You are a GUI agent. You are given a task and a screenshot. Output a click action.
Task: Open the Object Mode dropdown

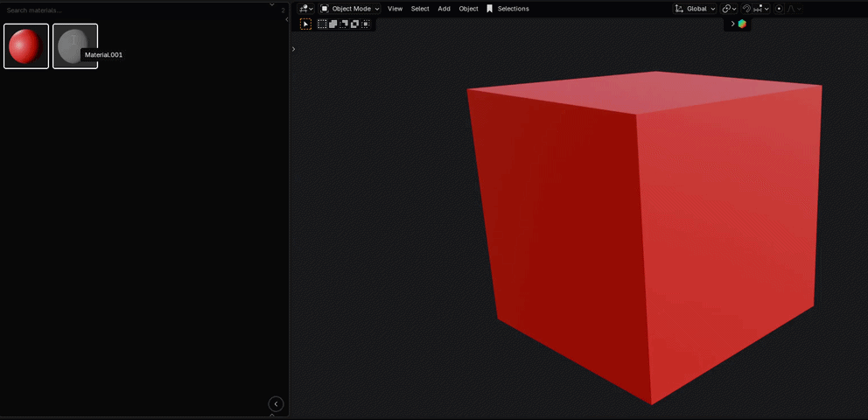[x=350, y=9]
